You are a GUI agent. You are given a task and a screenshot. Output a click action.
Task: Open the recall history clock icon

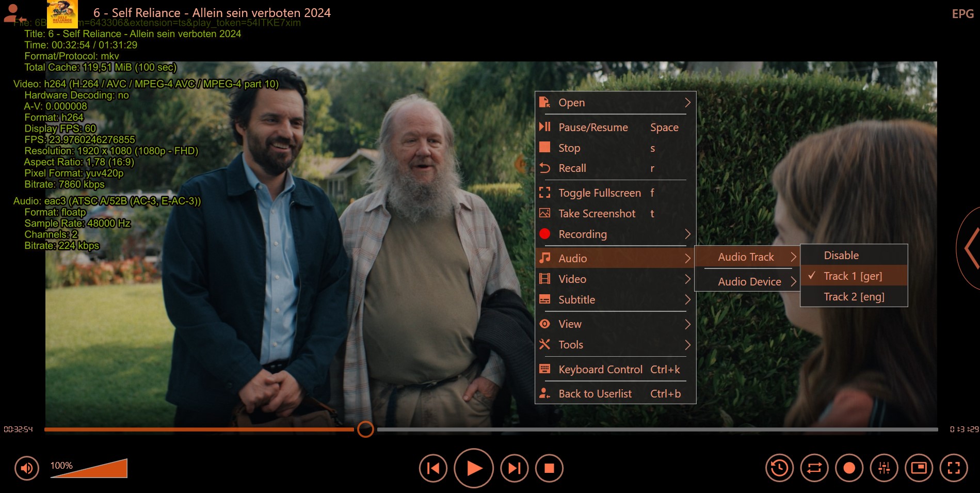coord(779,468)
